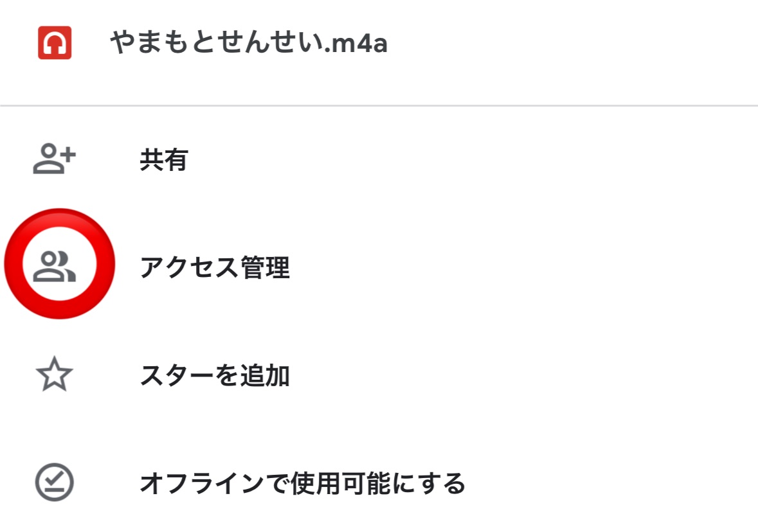This screenshot has width=758, height=532.
Task: Click the star beside スターを追加
Action: click(x=55, y=376)
